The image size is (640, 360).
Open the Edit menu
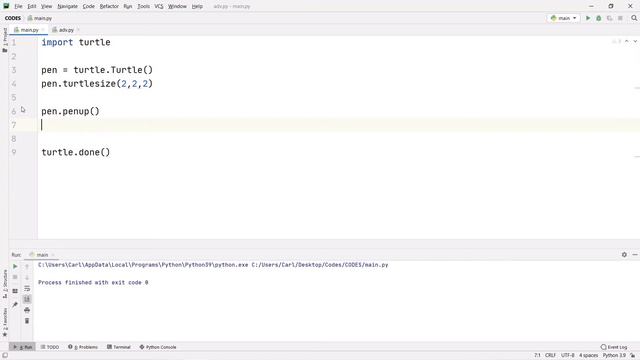click(x=32, y=6)
